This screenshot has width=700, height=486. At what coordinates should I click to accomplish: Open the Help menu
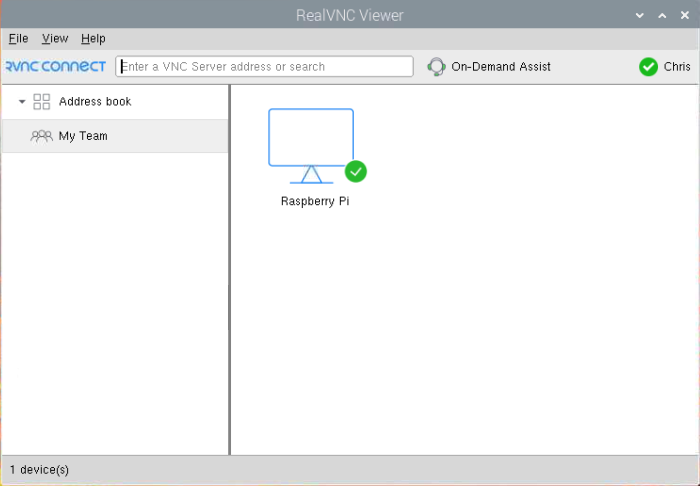click(x=93, y=38)
